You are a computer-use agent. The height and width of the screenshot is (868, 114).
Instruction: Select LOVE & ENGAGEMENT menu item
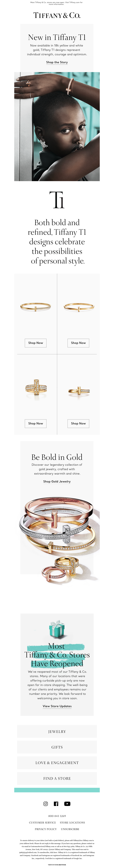pyautogui.click(x=57, y=763)
